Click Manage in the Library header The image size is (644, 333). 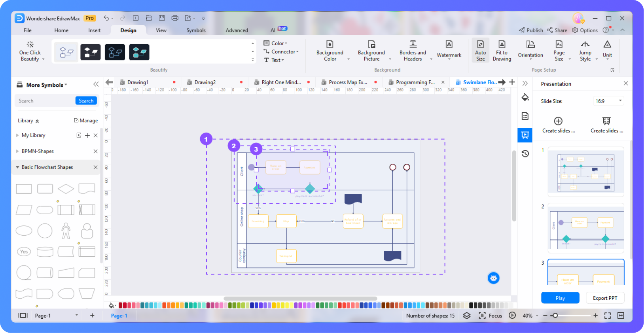(86, 121)
